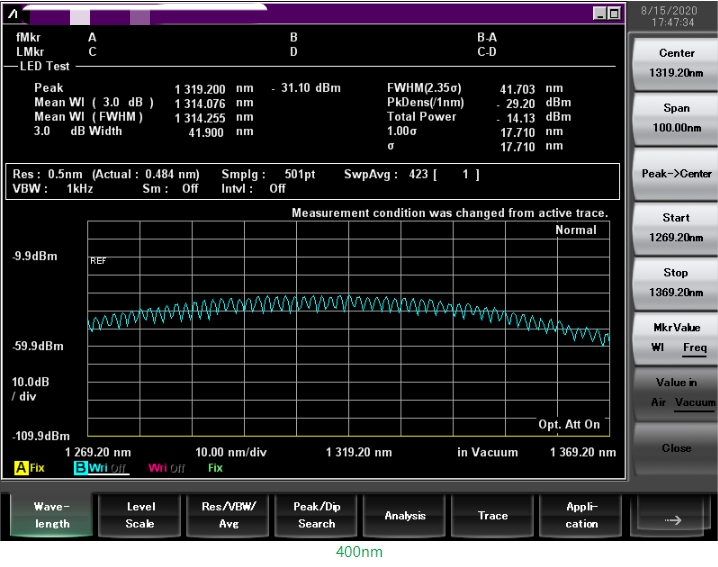Viewport: 718px width, 567px height.
Task: Expand the Application menu
Action: [581, 515]
